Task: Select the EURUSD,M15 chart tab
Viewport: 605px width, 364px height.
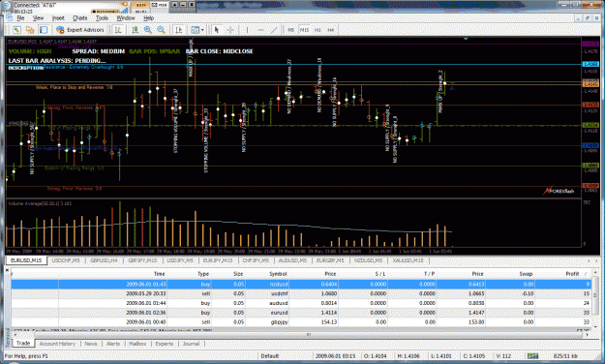Action: pos(26,260)
